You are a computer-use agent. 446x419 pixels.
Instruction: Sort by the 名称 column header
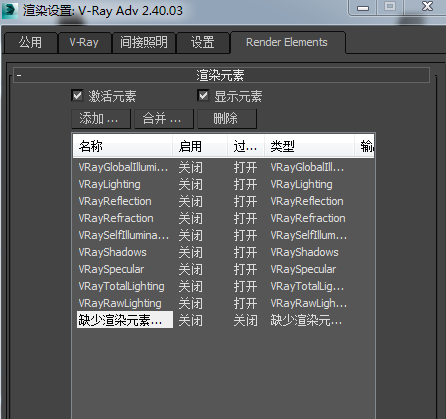[x=123, y=146]
